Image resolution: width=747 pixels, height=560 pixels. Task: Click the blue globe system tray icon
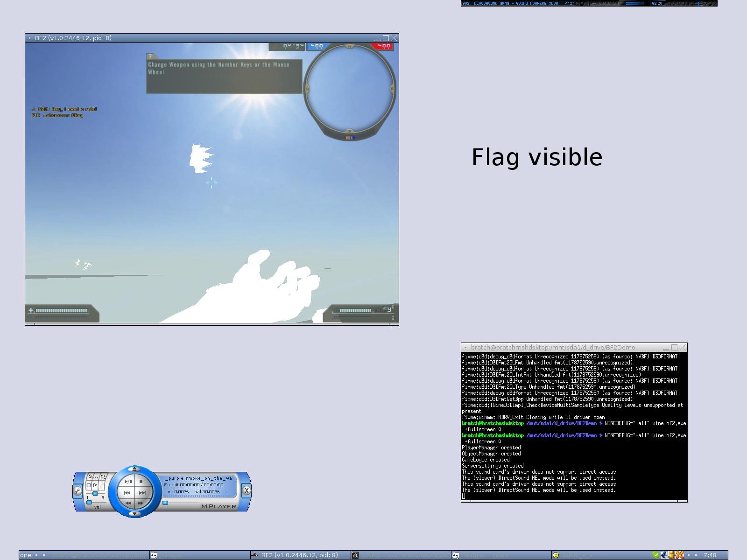(664, 555)
